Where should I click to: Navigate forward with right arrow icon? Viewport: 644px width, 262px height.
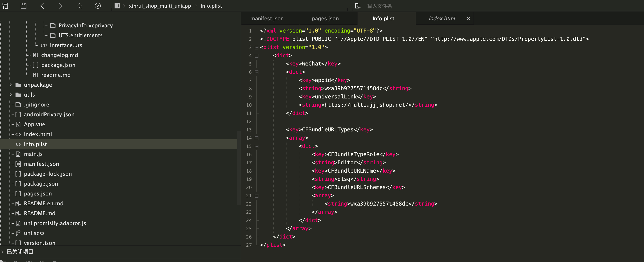tap(60, 6)
